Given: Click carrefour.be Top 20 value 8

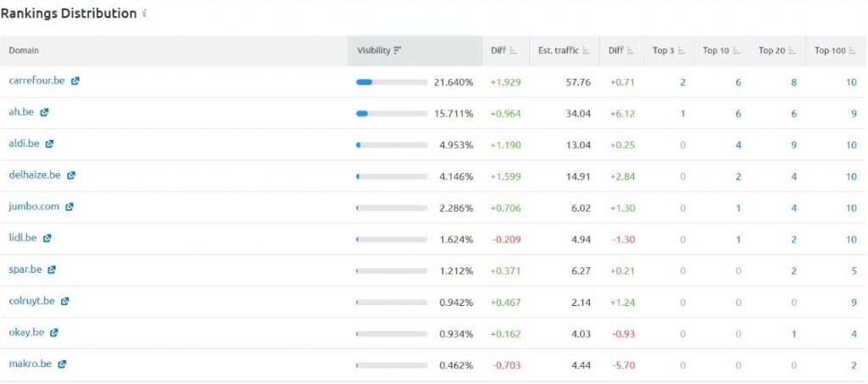Looking at the screenshot, I should pos(793,82).
